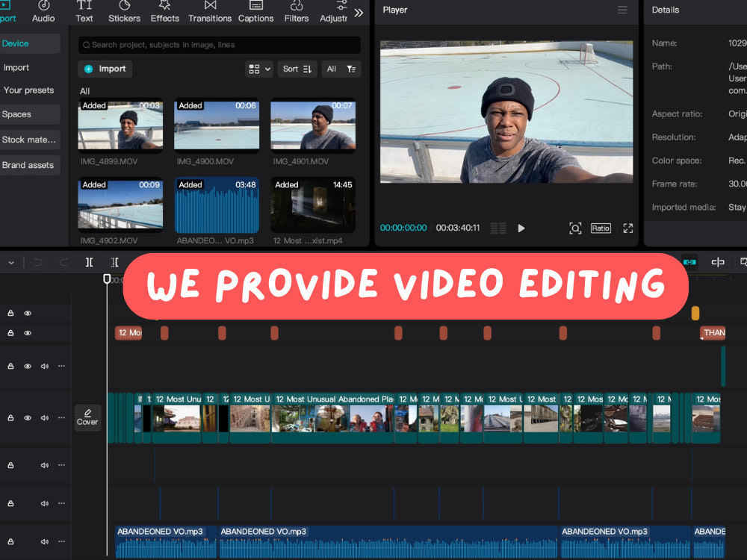Play the video in the Player

(521, 228)
